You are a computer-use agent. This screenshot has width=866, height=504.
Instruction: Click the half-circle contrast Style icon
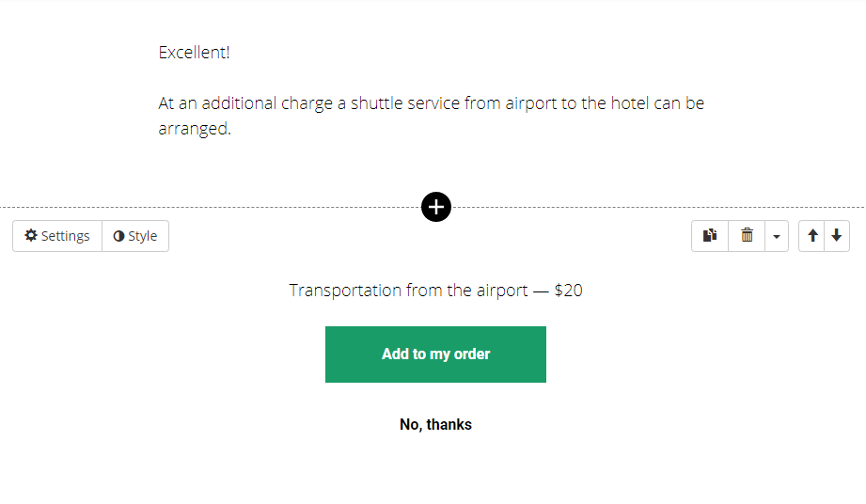pyautogui.click(x=118, y=236)
